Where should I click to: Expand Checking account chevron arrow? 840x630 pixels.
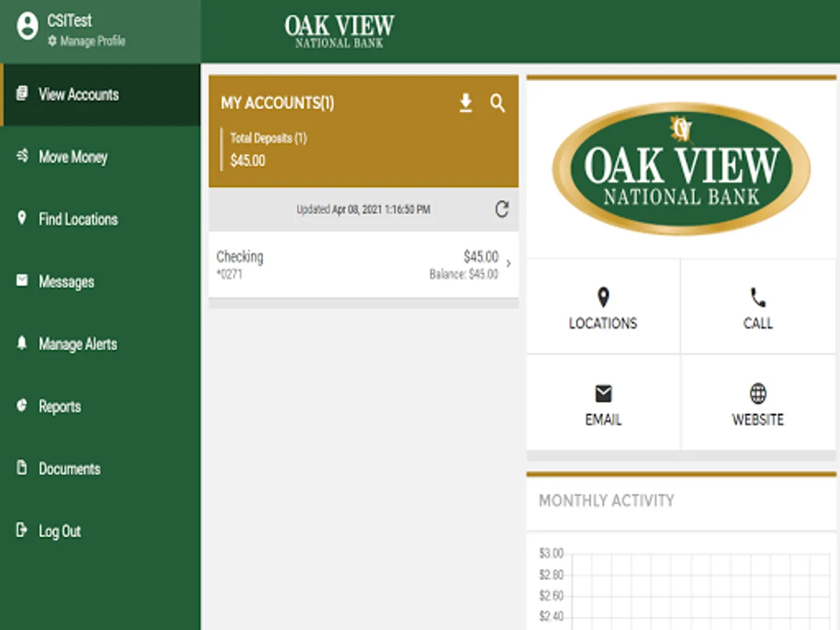pos(508,264)
